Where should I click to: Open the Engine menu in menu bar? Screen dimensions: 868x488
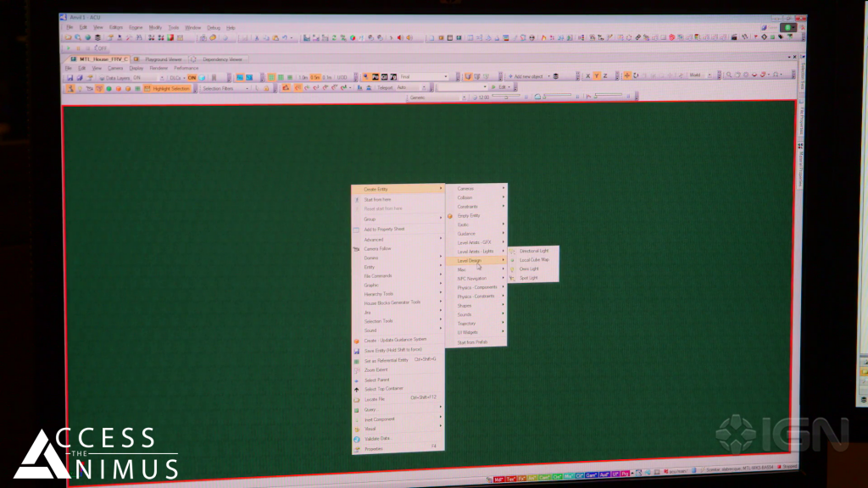click(136, 27)
